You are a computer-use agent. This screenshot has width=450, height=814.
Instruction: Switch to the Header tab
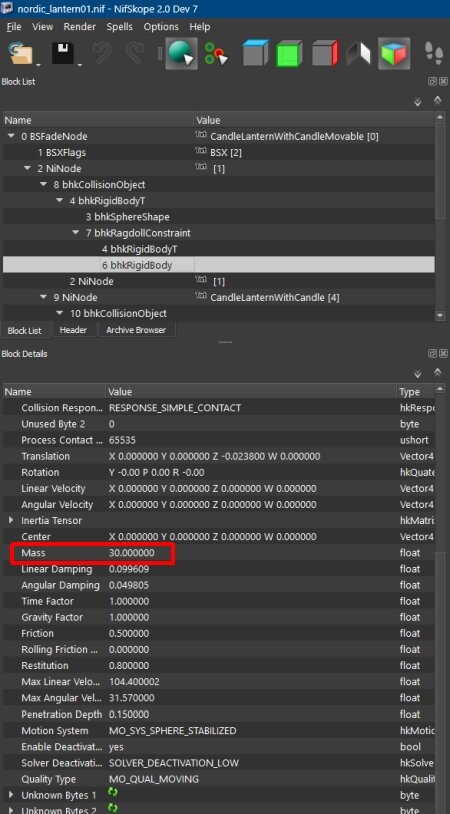click(x=73, y=330)
